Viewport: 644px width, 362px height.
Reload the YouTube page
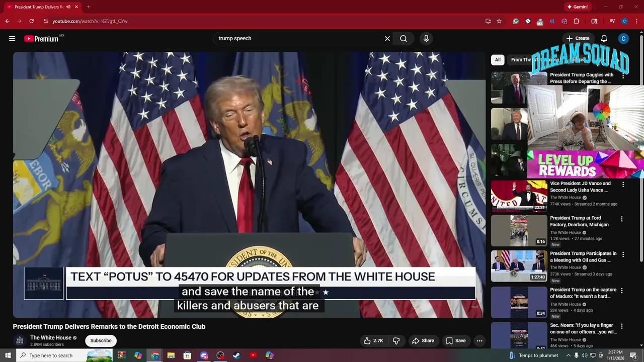tap(31, 21)
